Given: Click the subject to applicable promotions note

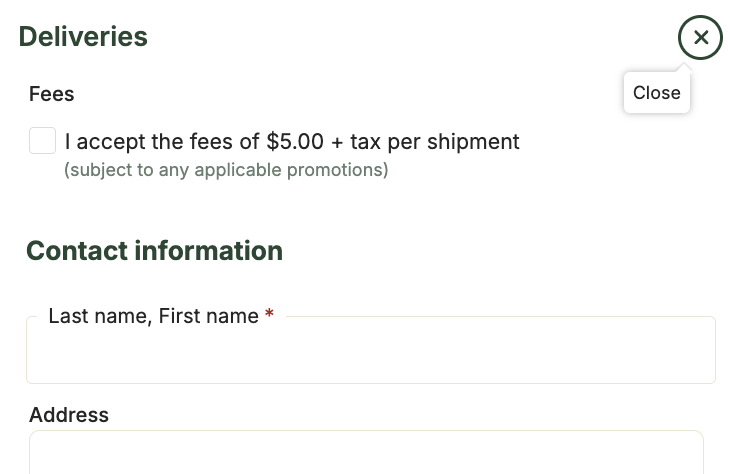Looking at the screenshot, I should coord(226,170).
